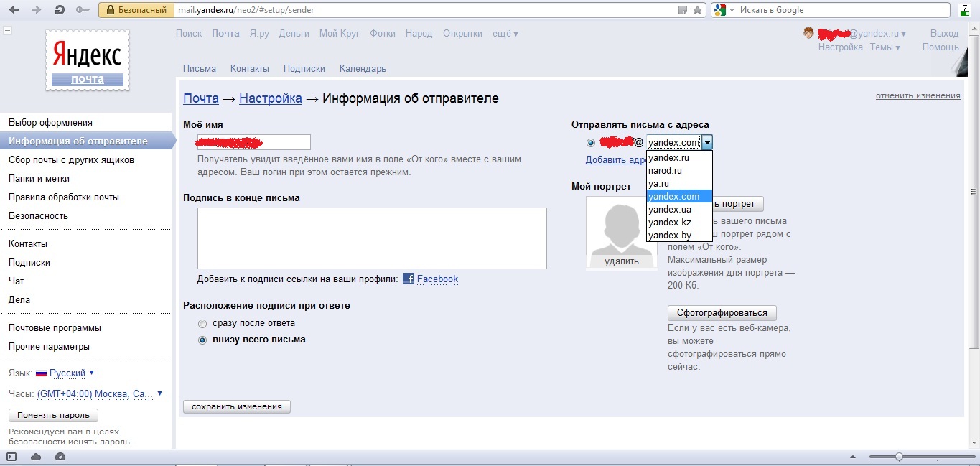Click the сохранить изменения button
This screenshot has height=466, width=980.
[x=237, y=407]
